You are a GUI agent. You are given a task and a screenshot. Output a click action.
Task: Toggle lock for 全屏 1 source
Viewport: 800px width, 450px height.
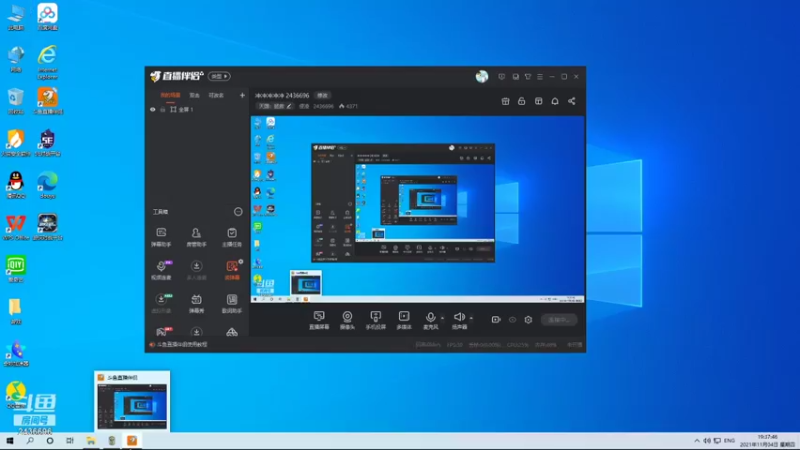click(163, 110)
